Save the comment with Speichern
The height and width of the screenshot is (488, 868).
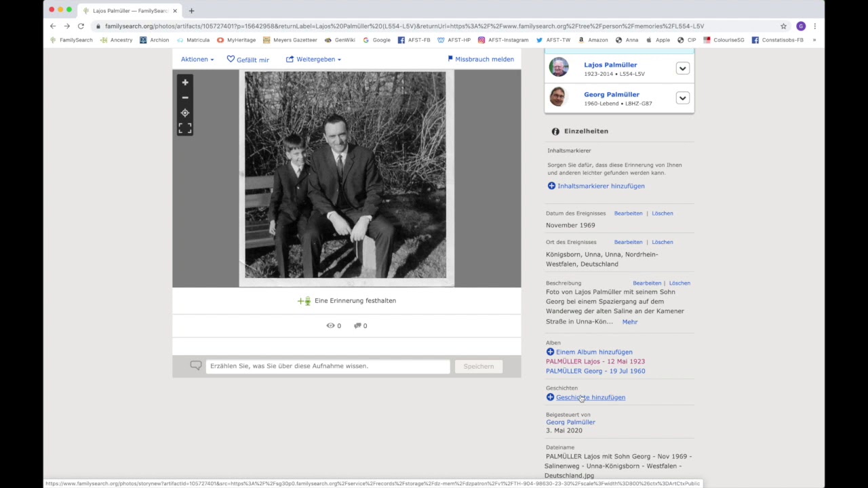[479, 367]
